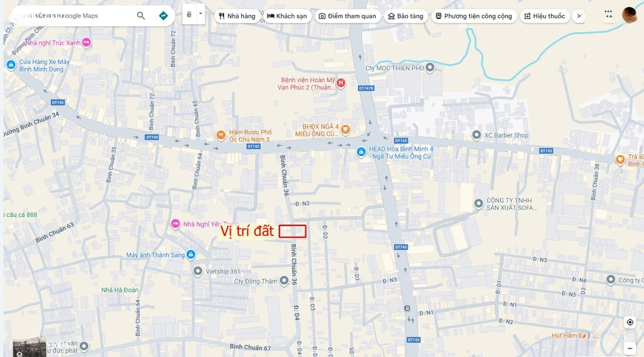Select the Khách sạn category chip

(287, 16)
